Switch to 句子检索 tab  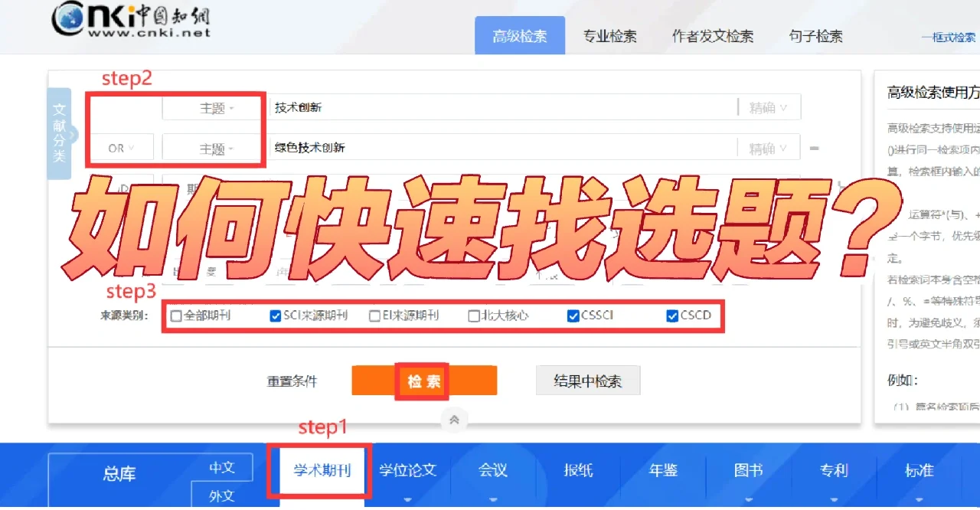click(816, 36)
